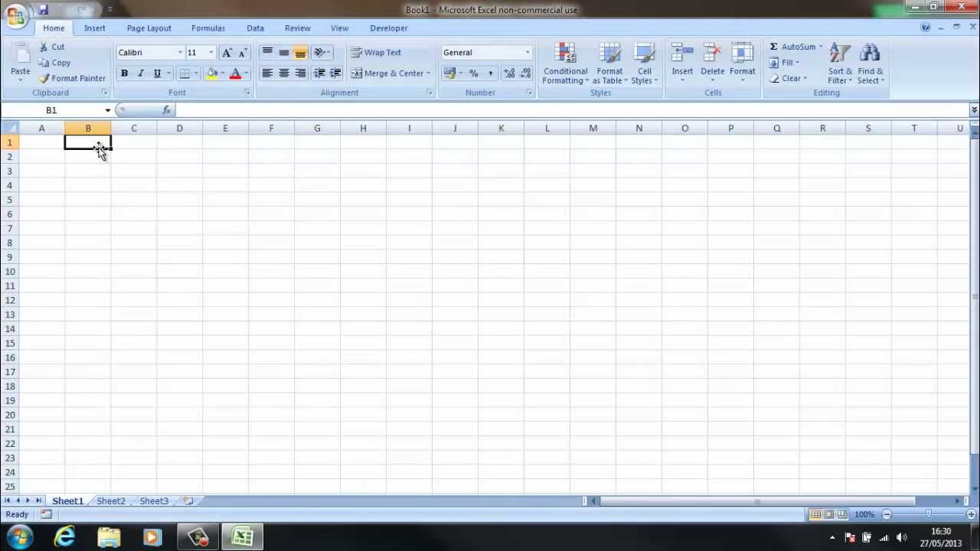Open the Formulas ribbon tab
The image size is (980, 551).
208,28
